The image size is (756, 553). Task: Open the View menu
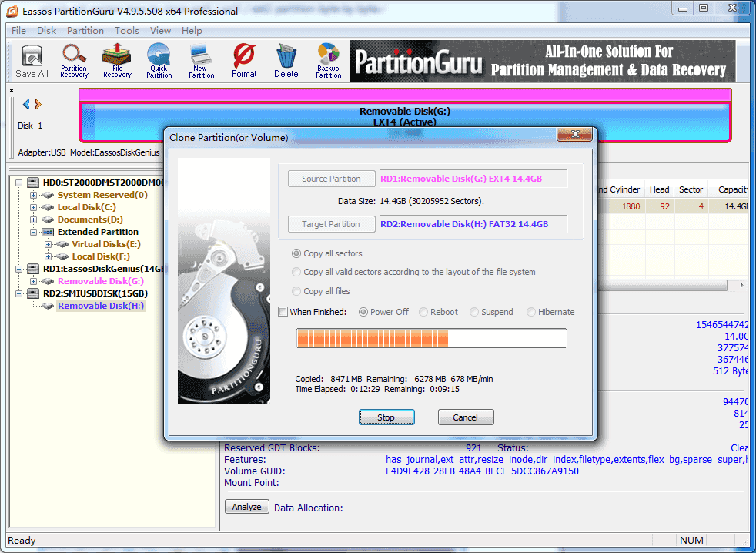160,30
